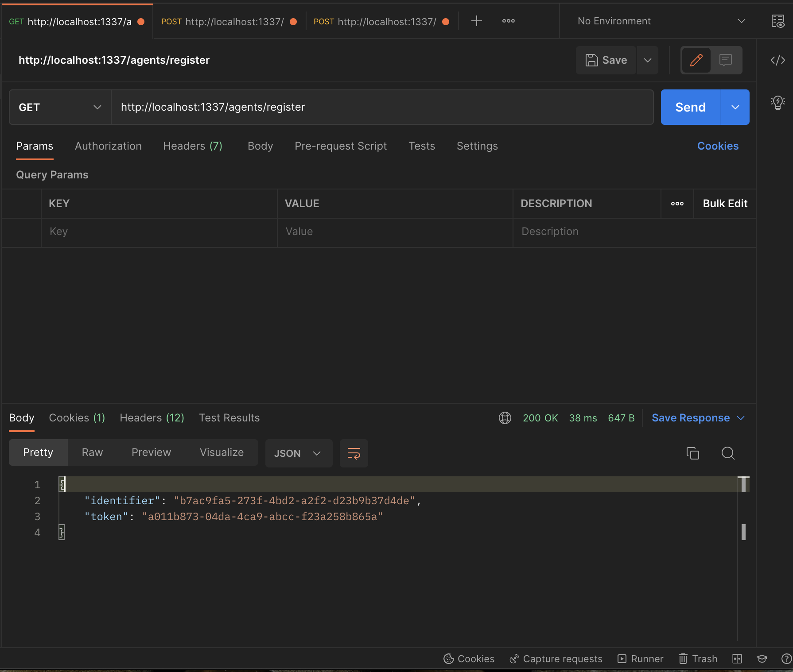Click the request URL input field
Image resolution: width=793 pixels, height=672 pixels.
(x=381, y=107)
